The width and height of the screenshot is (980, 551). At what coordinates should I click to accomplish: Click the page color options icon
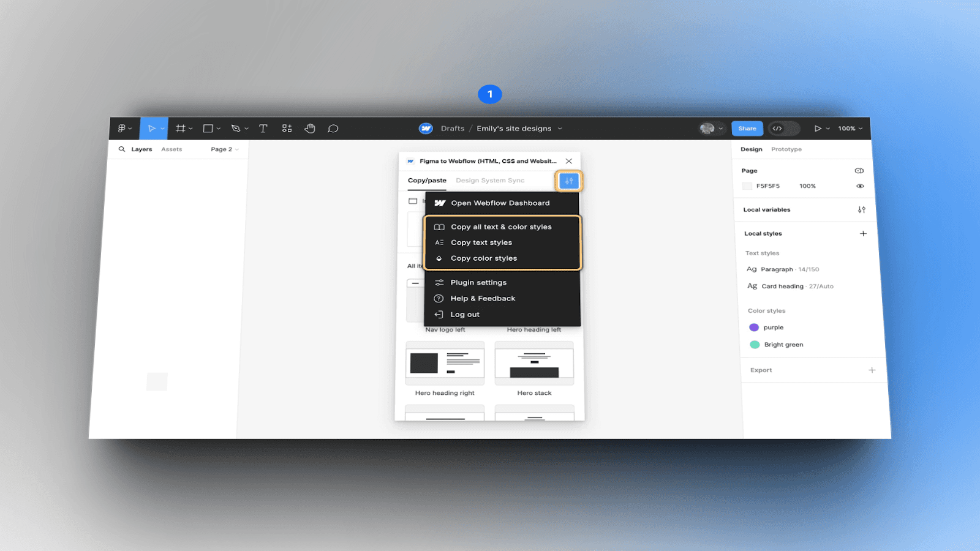(x=859, y=170)
